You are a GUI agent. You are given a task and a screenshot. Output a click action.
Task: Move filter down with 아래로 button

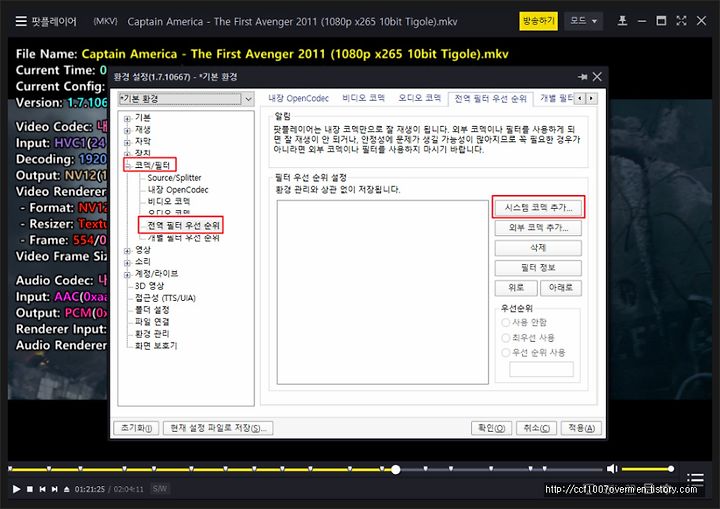561,288
